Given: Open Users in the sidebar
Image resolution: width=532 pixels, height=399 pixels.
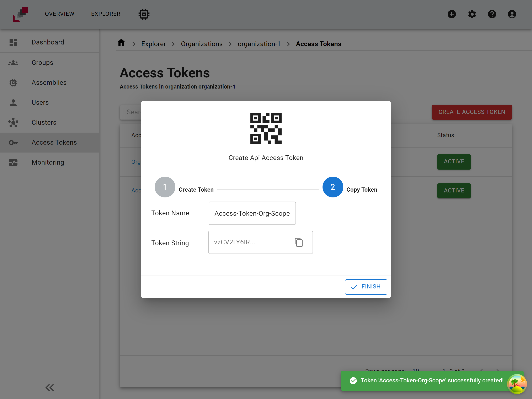Looking at the screenshot, I should pos(50,102).
